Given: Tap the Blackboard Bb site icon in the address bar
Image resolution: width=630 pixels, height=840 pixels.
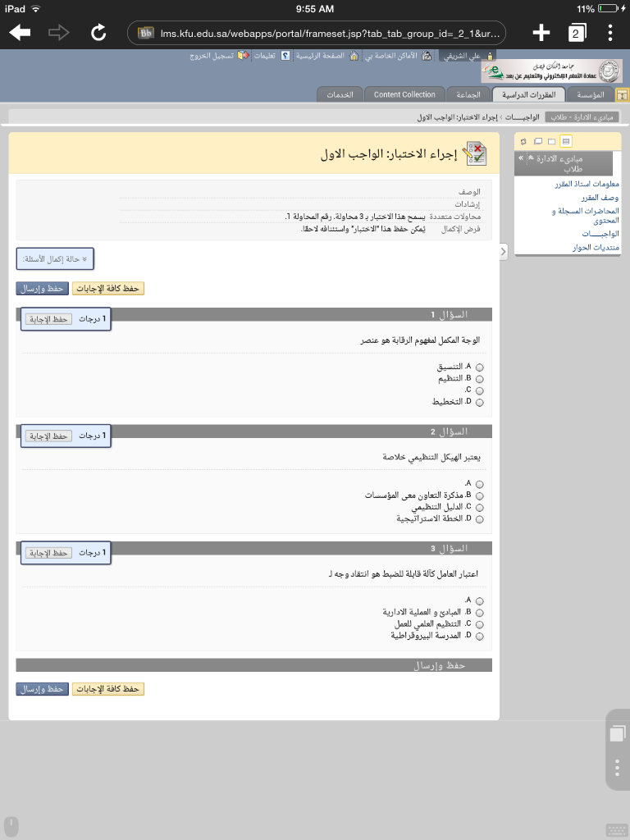Looking at the screenshot, I should [x=145, y=33].
